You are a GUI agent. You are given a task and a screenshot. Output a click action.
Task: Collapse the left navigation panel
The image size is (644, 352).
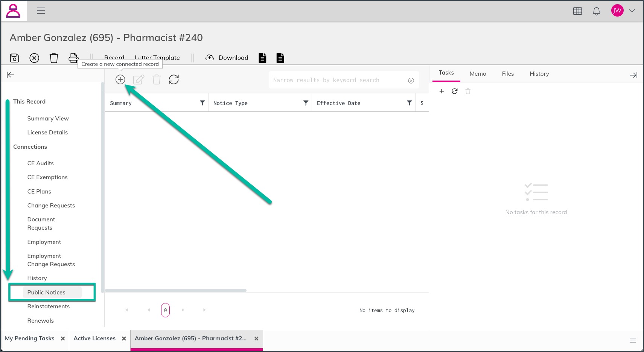tap(11, 75)
